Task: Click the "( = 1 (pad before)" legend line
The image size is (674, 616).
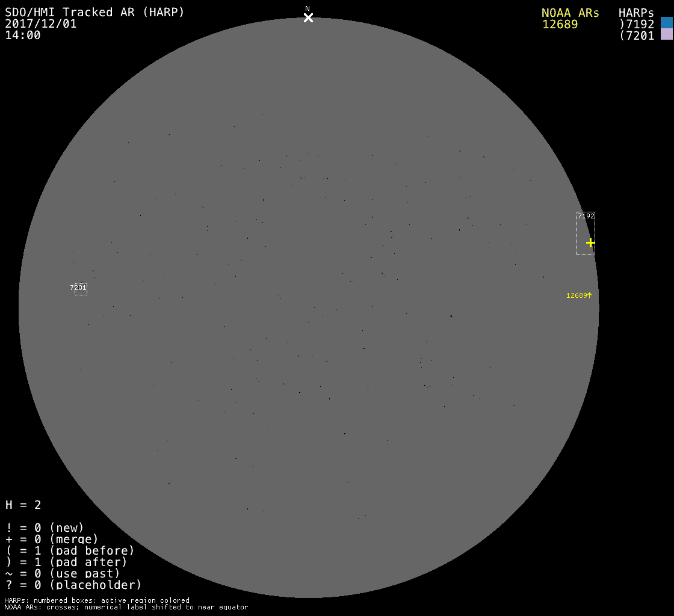Action: click(70, 550)
